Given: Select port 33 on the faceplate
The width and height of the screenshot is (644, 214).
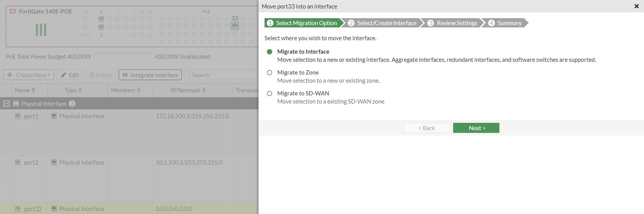Looking at the screenshot, I should click(x=234, y=26).
